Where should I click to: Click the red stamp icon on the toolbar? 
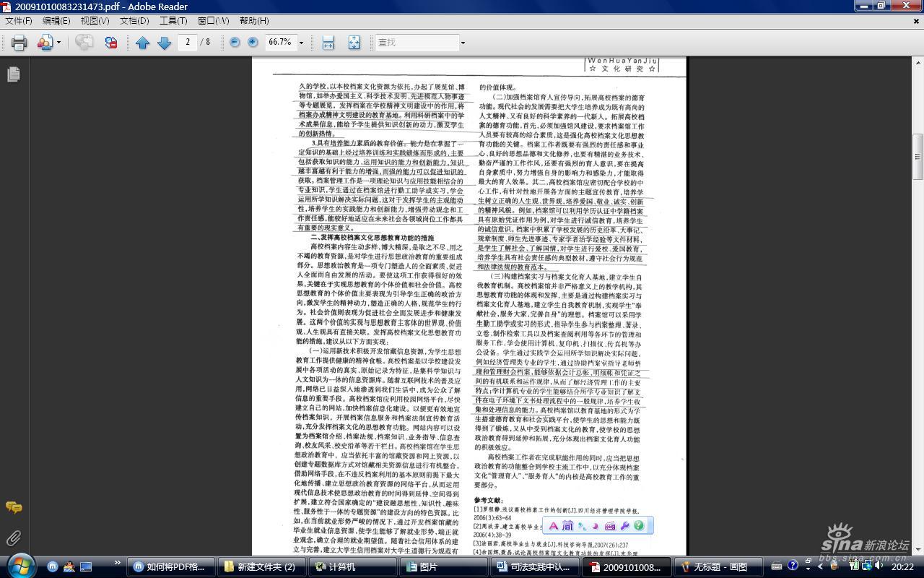click(112, 42)
